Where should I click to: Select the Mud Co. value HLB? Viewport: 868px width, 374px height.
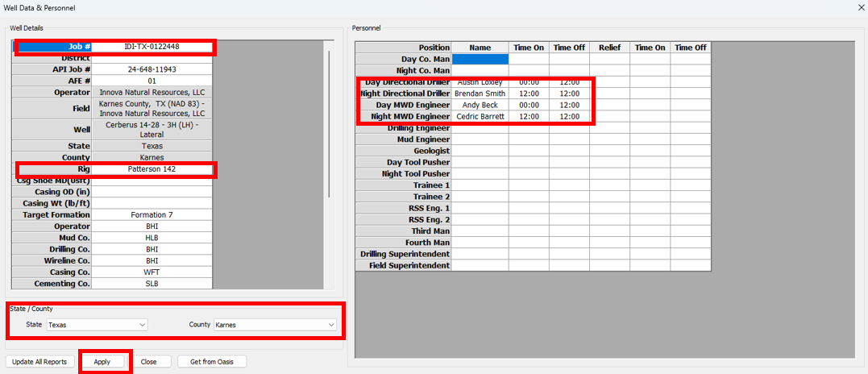pos(152,238)
